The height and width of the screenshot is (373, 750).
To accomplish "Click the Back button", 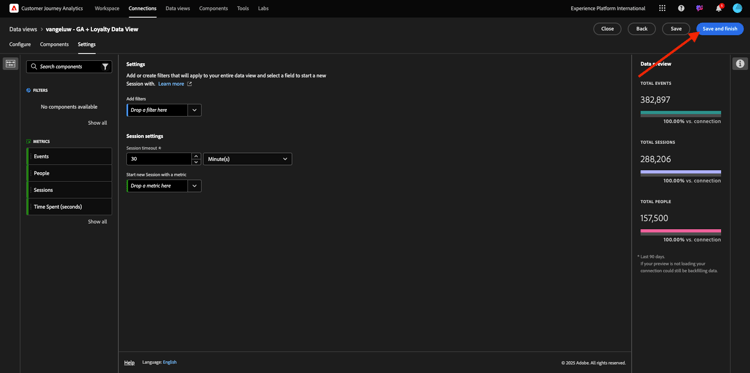I will 641,29.
